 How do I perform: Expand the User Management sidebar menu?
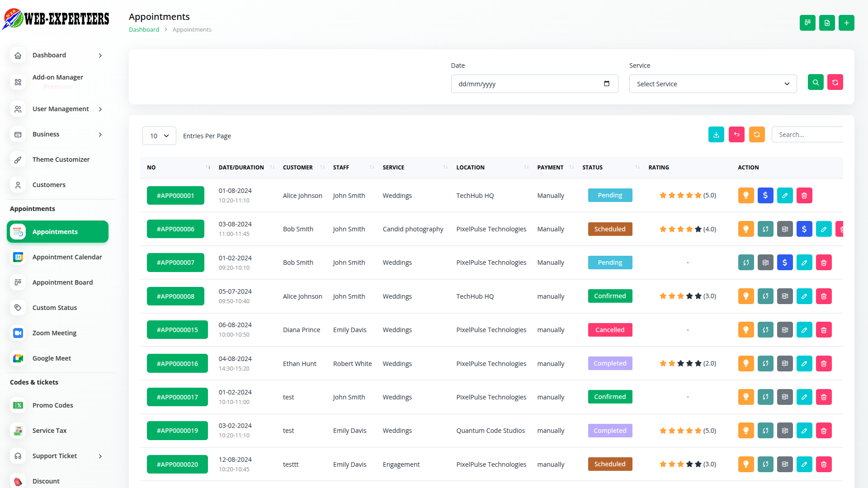tap(61, 109)
